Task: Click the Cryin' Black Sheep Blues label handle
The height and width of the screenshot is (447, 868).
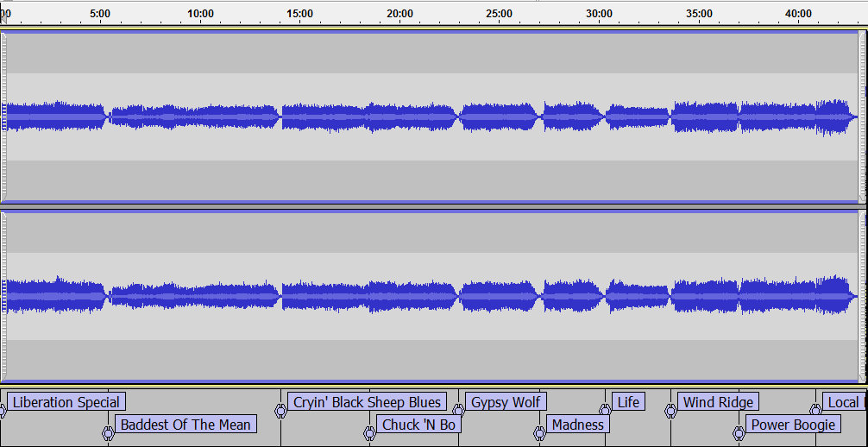Action: 280,410
